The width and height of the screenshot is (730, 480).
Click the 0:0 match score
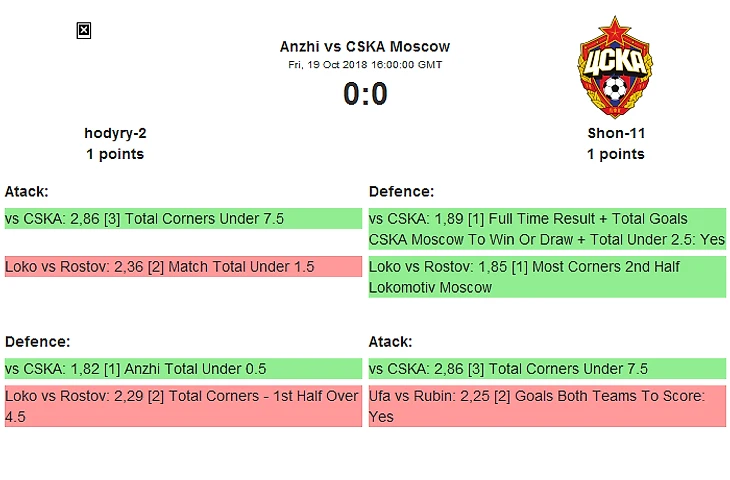coord(365,93)
